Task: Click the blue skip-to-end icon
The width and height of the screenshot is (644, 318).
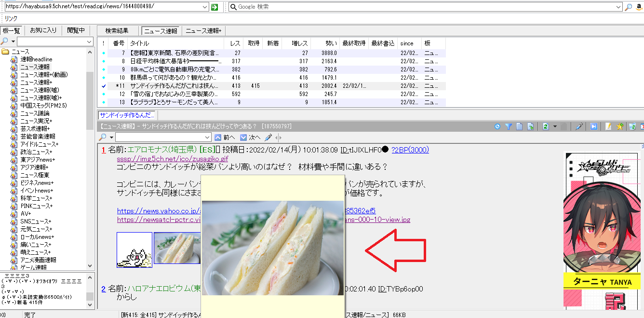Action: coord(594,126)
